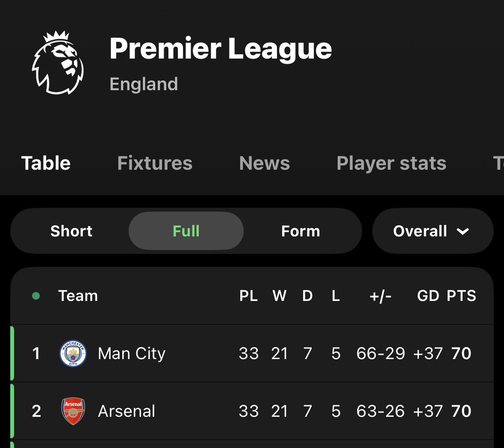Open the News tab

click(264, 163)
